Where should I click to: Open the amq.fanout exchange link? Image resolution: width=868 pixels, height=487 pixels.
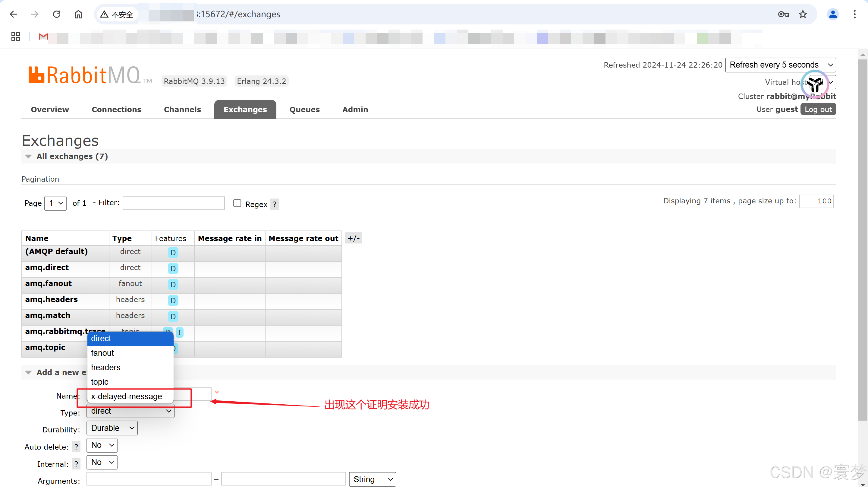pos(48,283)
